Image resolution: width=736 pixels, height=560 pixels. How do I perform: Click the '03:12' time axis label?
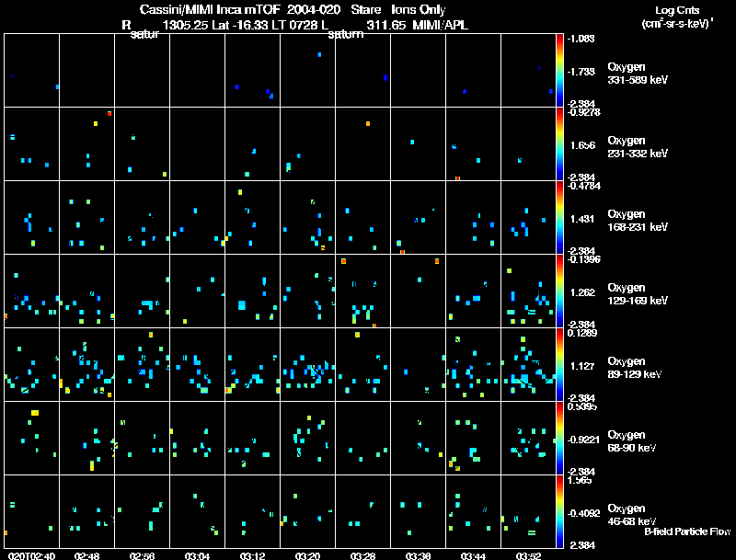point(252,555)
